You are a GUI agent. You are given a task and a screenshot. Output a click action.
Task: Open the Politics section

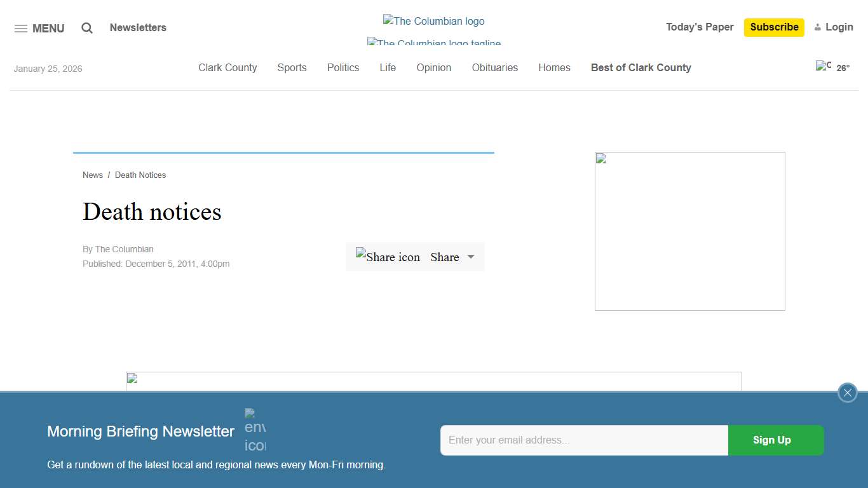coord(343,67)
